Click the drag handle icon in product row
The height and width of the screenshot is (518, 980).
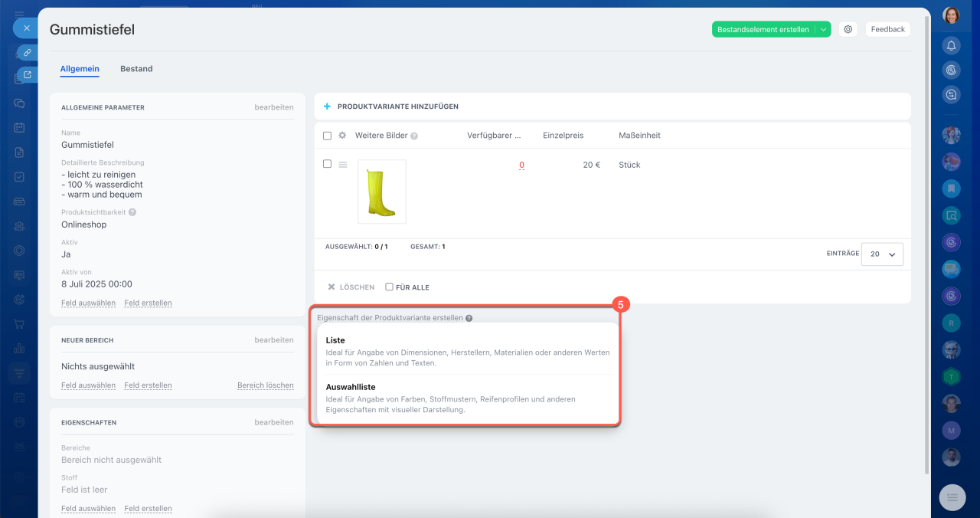343,165
